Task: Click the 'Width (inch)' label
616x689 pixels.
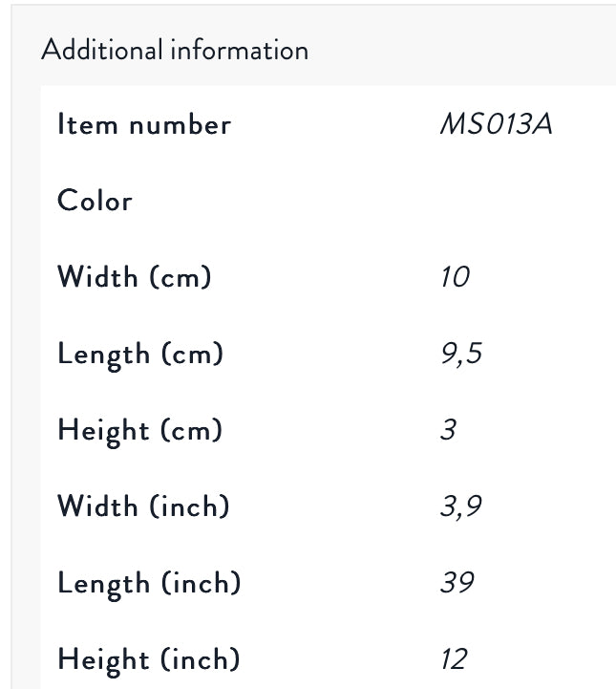Action: click(x=144, y=506)
